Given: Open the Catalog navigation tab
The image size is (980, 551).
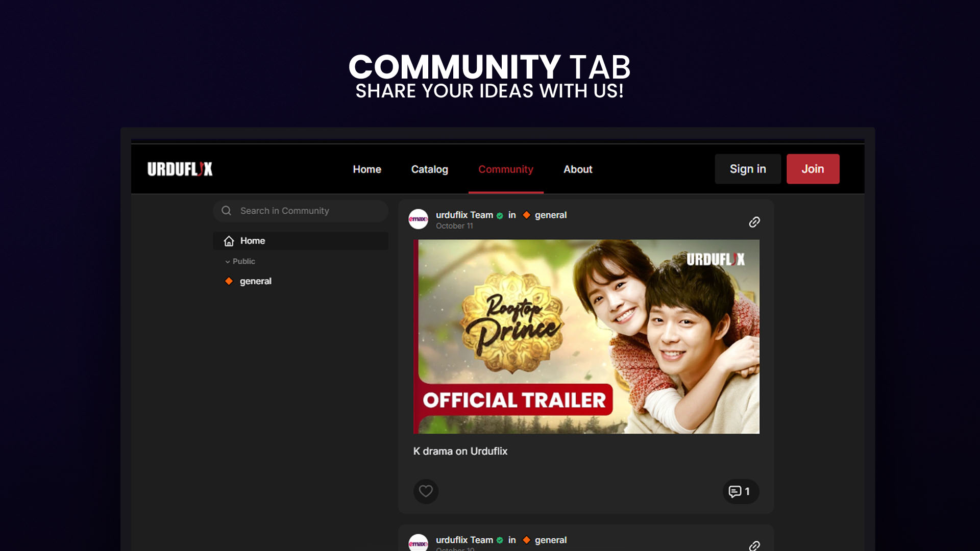Looking at the screenshot, I should pos(429,169).
